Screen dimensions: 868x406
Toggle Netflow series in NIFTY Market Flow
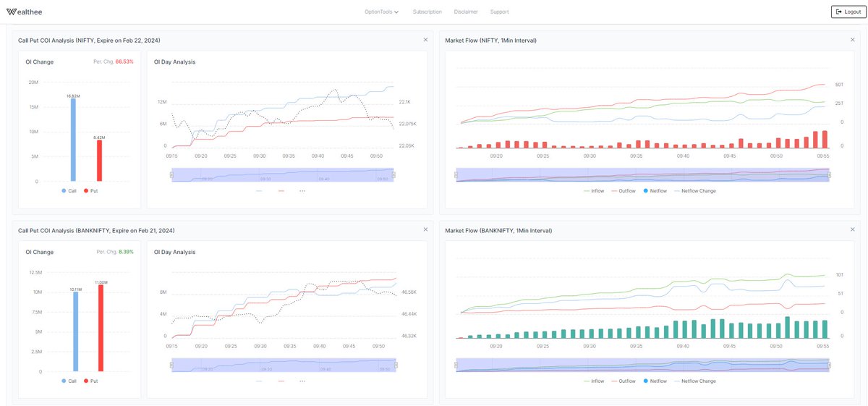point(655,190)
